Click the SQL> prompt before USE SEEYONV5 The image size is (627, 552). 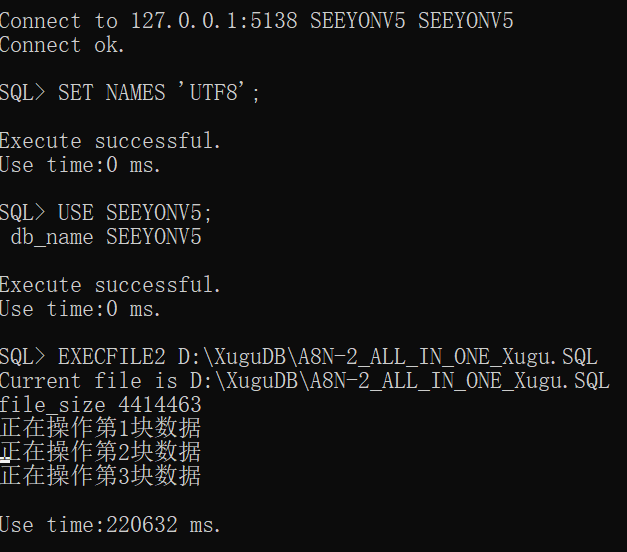click(23, 213)
